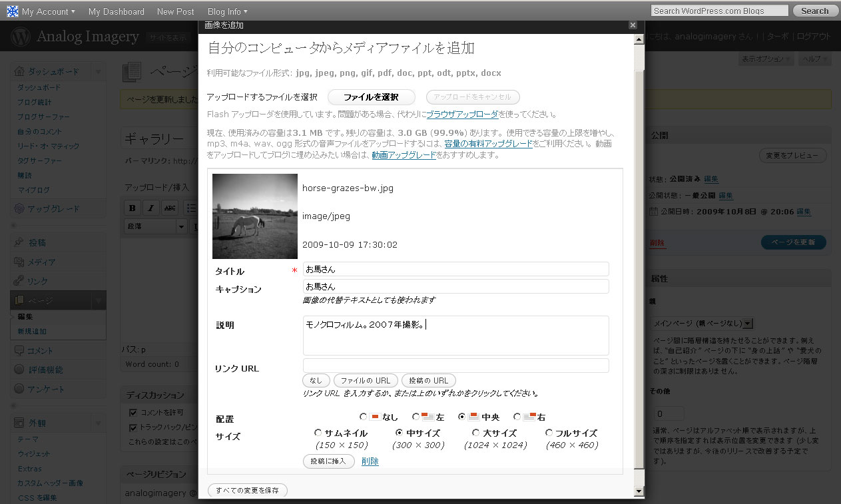Click New Post in the top bar
Viewport: 841px width, 504px height.
(x=176, y=11)
